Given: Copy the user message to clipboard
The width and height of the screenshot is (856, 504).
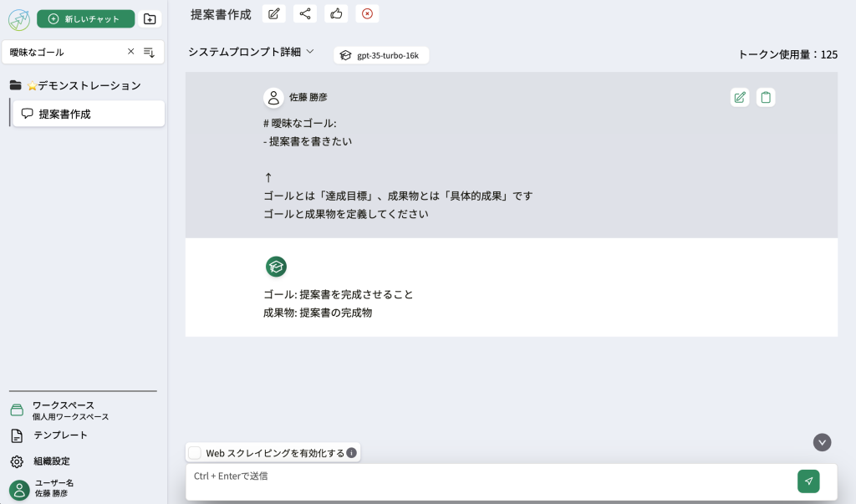Looking at the screenshot, I should pos(766,98).
